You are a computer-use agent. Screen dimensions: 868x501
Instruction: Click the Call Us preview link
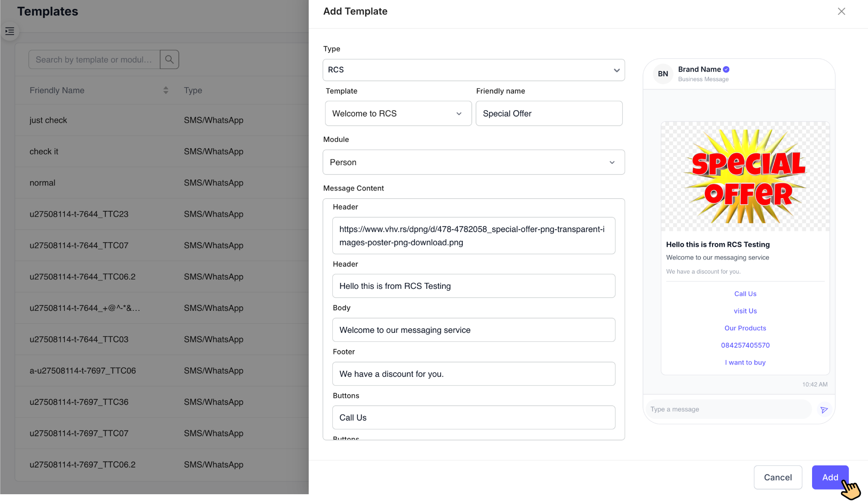coord(745,294)
